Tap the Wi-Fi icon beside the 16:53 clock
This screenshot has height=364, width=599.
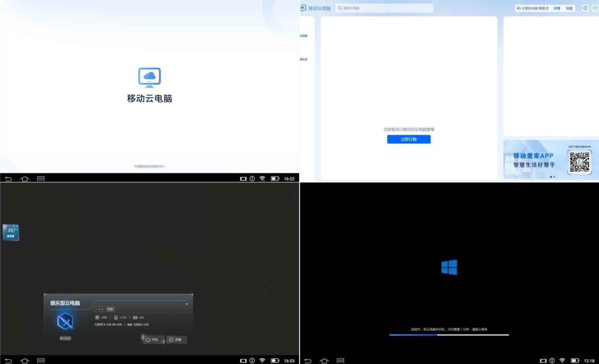[x=263, y=360]
